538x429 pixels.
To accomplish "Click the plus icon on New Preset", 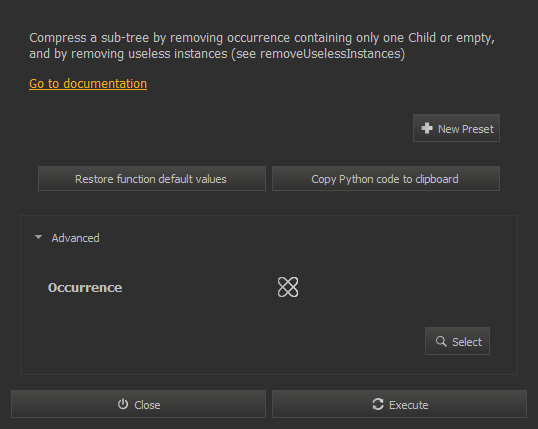I will click(x=427, y=128).
